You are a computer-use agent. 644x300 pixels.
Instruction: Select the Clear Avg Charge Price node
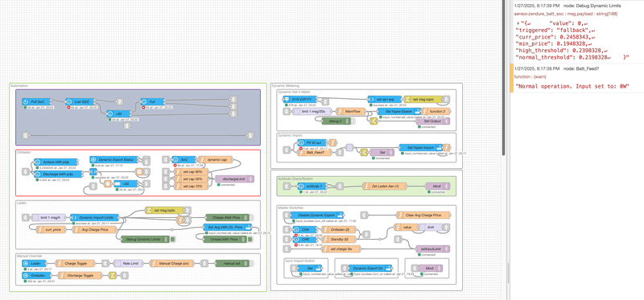pos(423,215)
